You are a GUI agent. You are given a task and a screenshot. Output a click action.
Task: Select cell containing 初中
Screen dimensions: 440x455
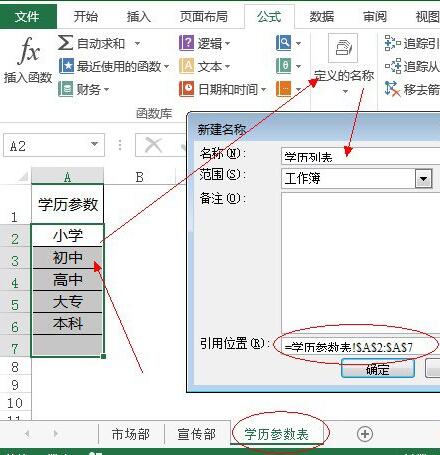click(x=68, y=257)
